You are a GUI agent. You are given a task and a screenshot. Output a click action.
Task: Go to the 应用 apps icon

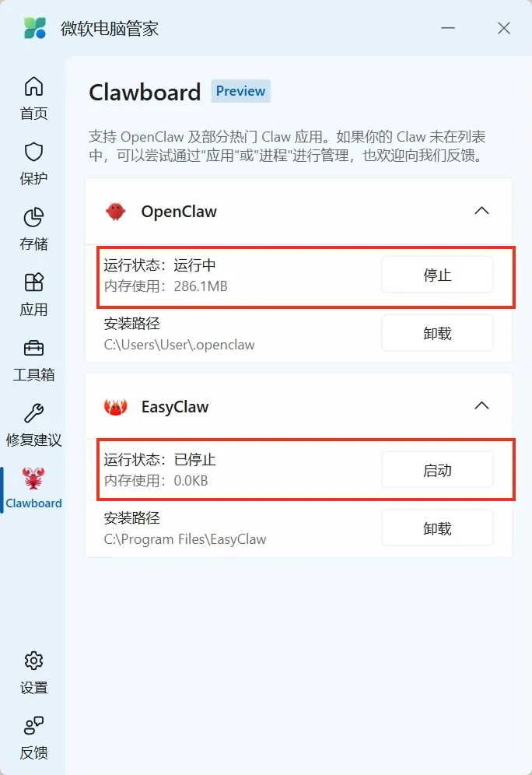tap(33, 282)
